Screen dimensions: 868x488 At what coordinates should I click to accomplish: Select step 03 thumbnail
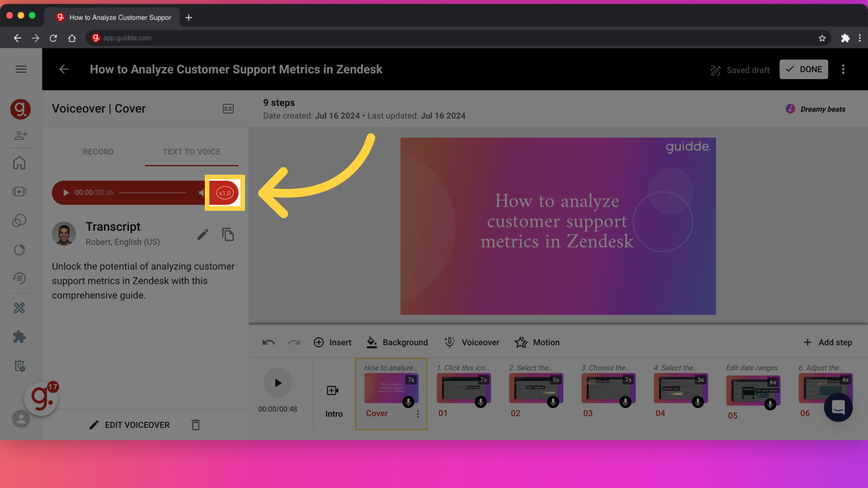coord(608,388)
